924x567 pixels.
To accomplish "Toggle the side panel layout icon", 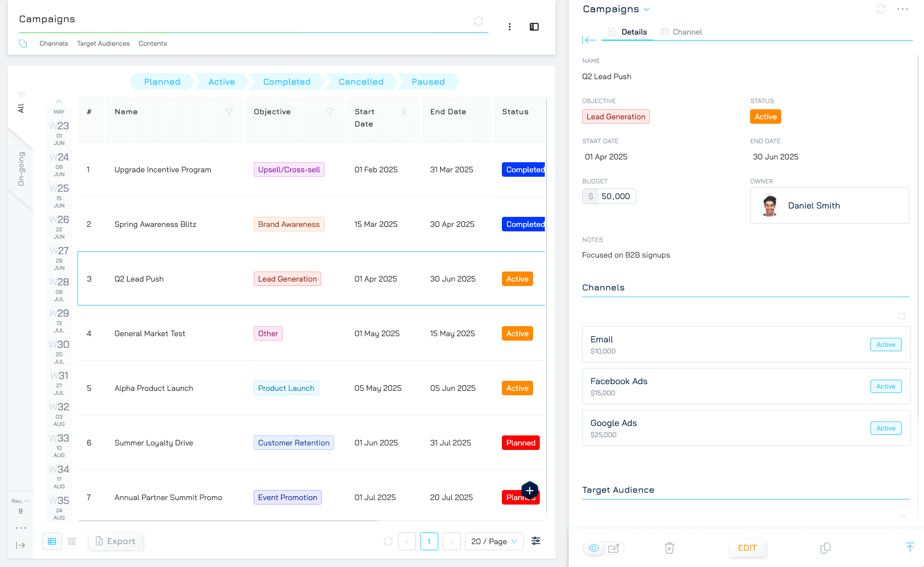I will pyautogui.click(x=534, y=27).
